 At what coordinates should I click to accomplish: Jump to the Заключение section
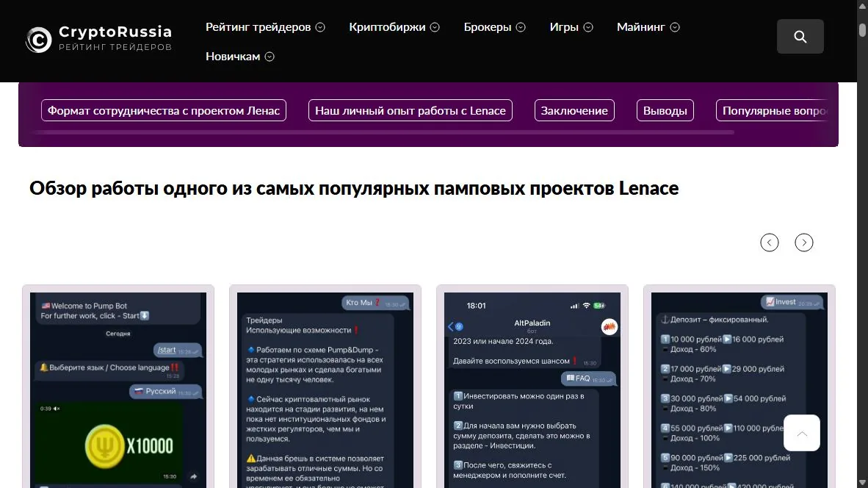point(574,110)
